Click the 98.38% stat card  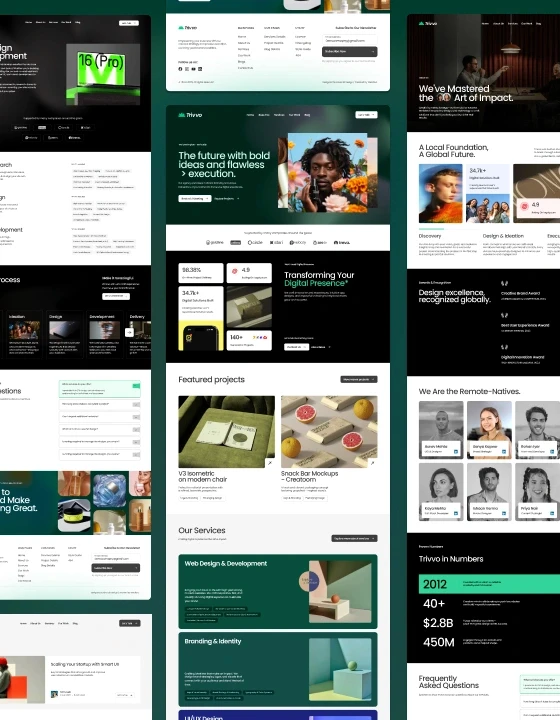coord(201,273)
